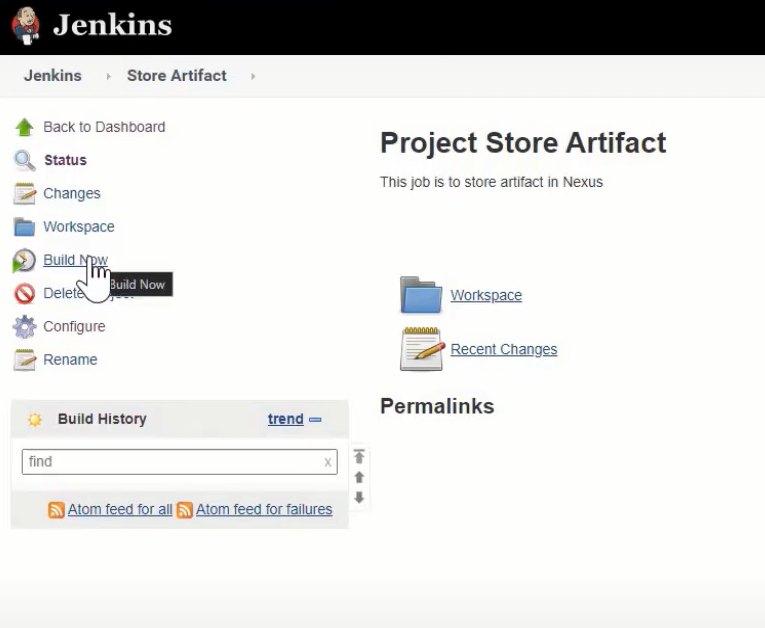Click the notepad Rename icon
Screen dimensions: 765x628
click(24, 360)
